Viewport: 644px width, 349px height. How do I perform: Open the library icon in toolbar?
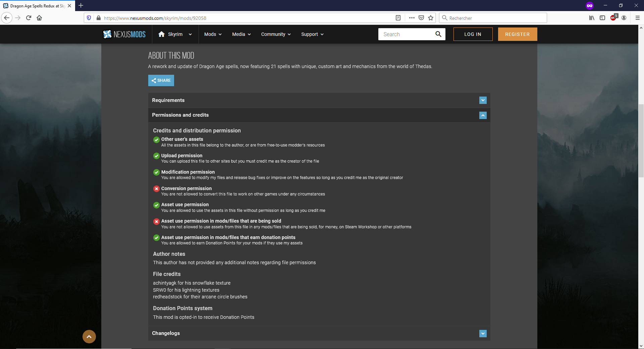point(592,18)
